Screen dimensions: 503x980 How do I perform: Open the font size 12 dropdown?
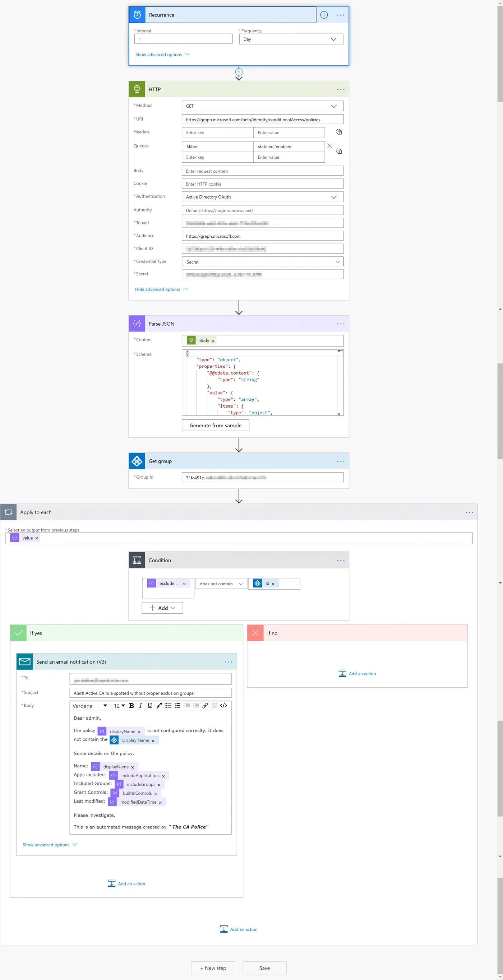tap(120, 705)
